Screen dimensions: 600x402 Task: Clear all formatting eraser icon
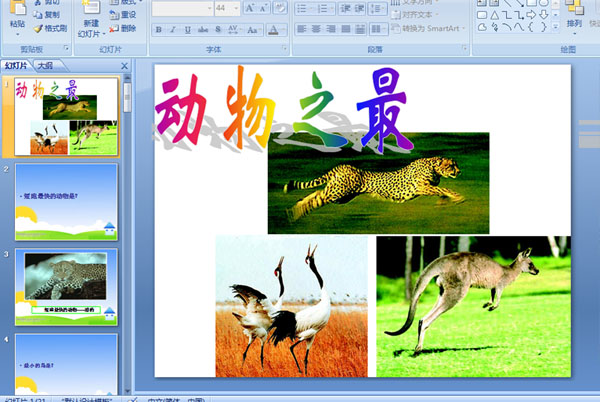pyautogui.click(x=280, y=8)
